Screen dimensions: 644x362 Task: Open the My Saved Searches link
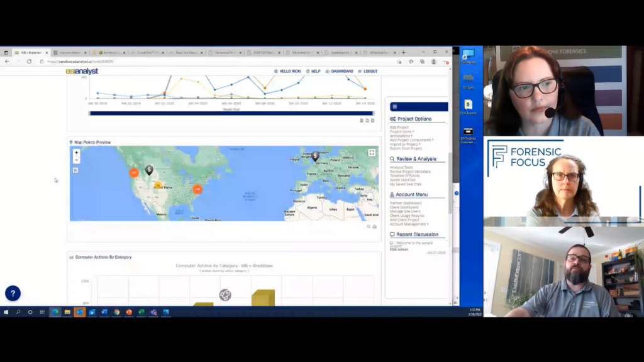point(406,184)
